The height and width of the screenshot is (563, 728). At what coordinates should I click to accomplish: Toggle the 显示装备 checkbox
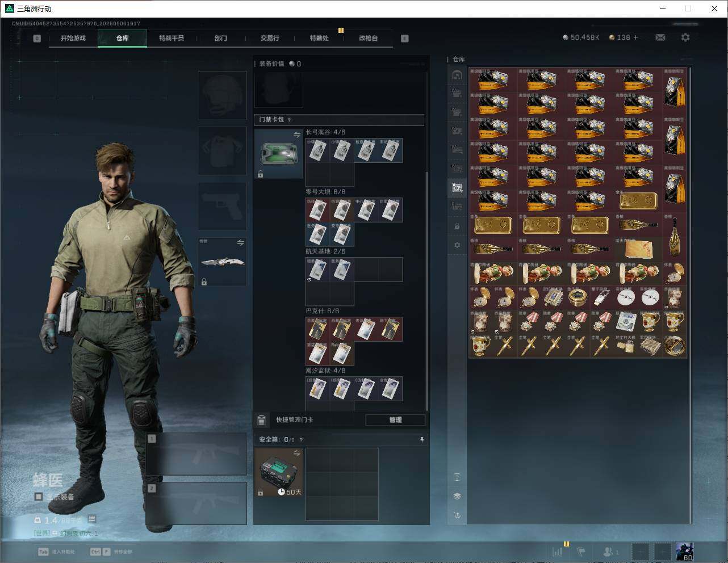[x=38, y=497]
